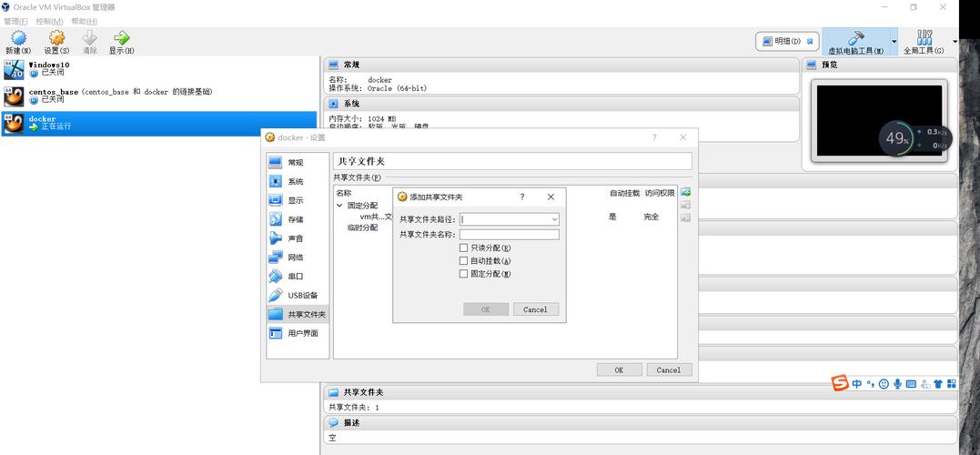Select 系统 category in docker settings
Viewport: 980px width, 455px height.
pos(297,181)
